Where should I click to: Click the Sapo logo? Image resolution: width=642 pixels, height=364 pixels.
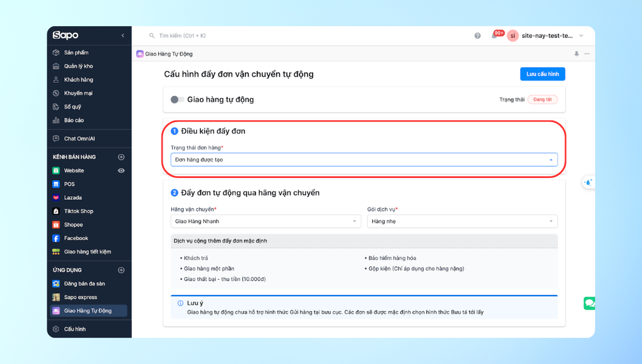click(x=66, y=35)
